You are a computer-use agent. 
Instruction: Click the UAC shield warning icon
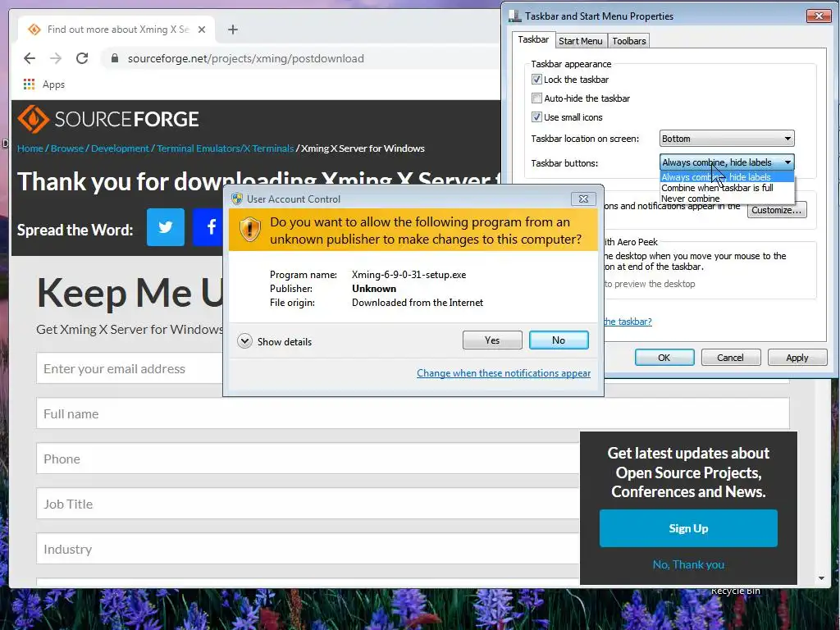pos(249,230)
